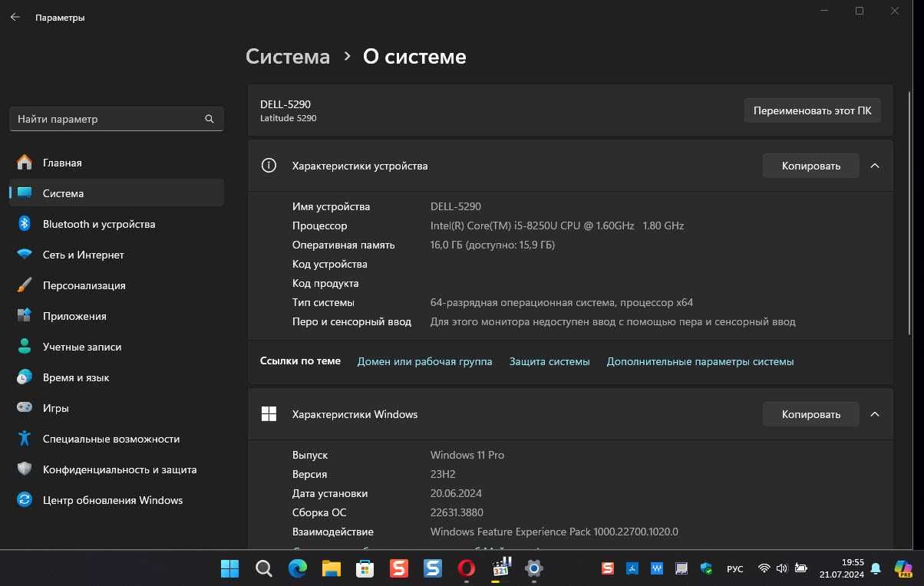The height and width of the screenshot is (586, 924).
Task: Open Защита системы link
Action: click(x=549, y=361)
